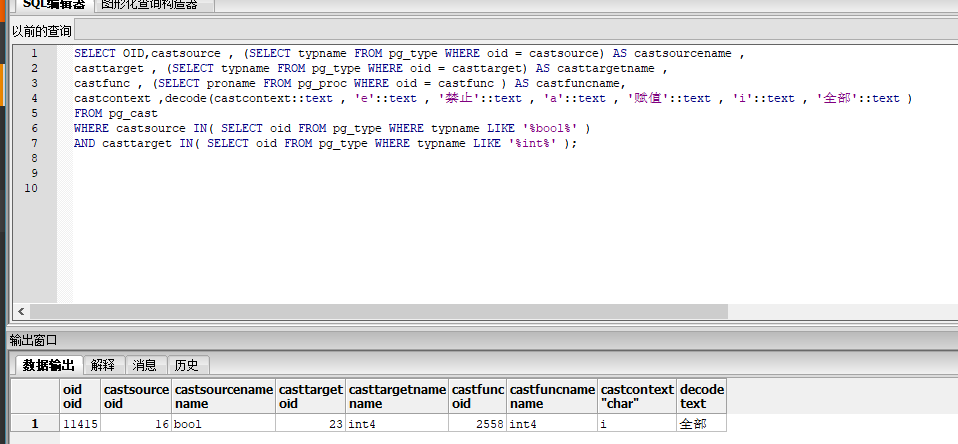Click line number 10 in gutter
Viewport: 958px width, 444px height.
coord(31,188)
